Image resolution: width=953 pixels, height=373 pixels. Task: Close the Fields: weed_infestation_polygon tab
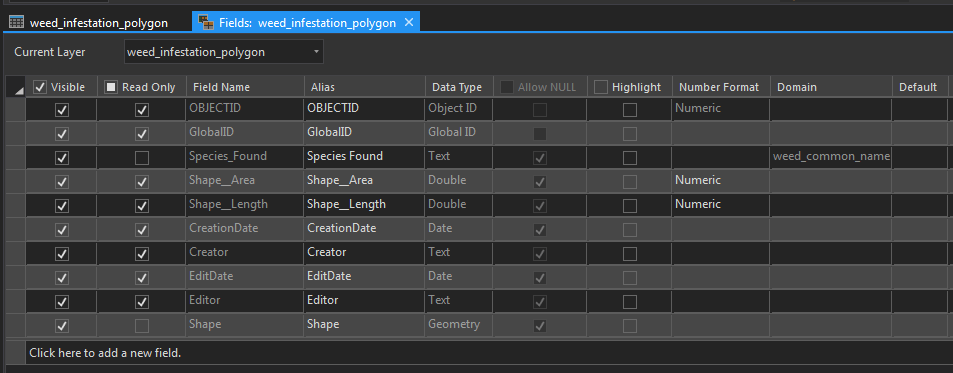coord(409,22)
